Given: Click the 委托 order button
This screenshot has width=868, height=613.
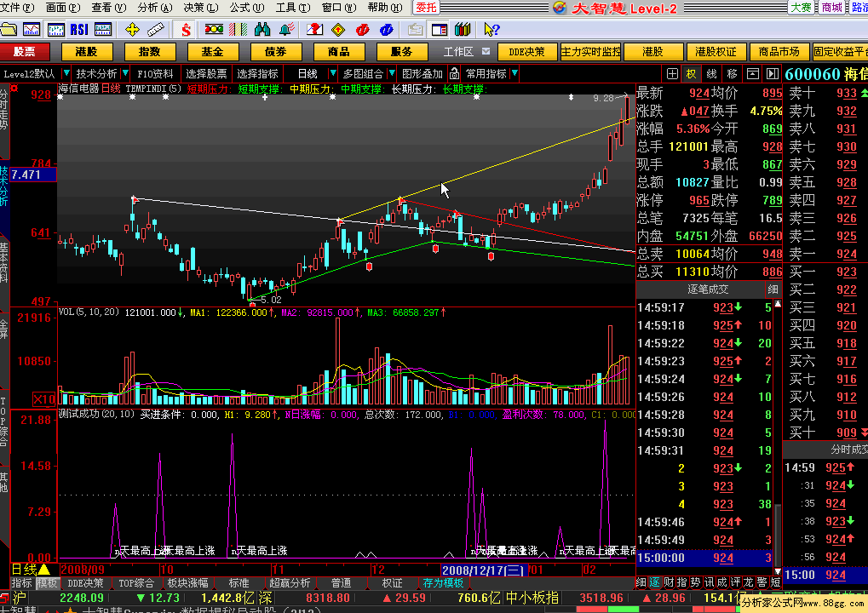Looking at the screenshot, I should [x=426, y=7].
